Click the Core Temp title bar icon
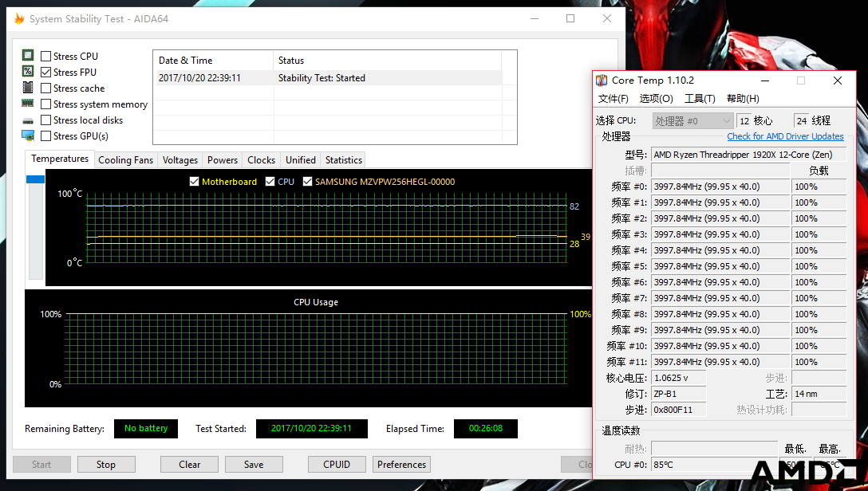The height and width of the screenshot is (491, 868). (602, 81)
